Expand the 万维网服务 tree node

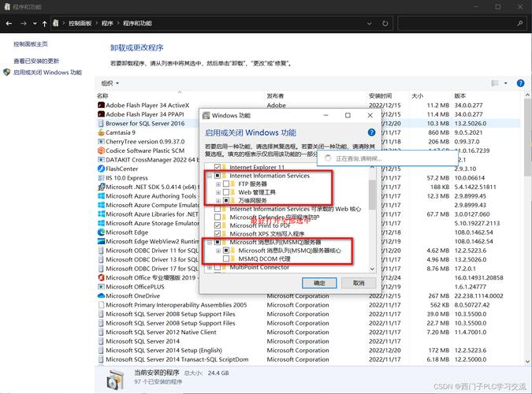click(x=218, y=201)
